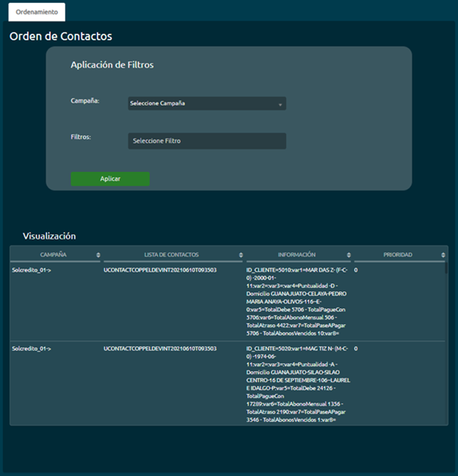
Task: Select info cell with ID_CLIENTE=5010
Action: (x=298, y=301)
